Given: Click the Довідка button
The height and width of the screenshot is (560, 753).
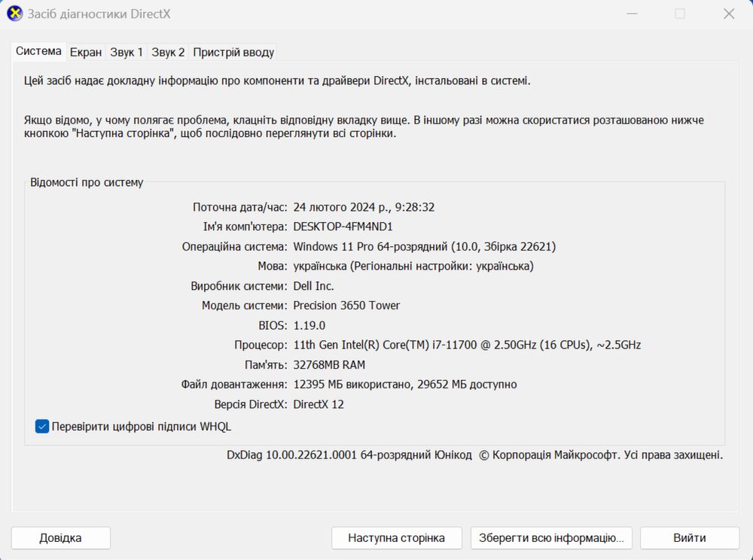Looking at the screenshot, I should (x=60, y=538).
